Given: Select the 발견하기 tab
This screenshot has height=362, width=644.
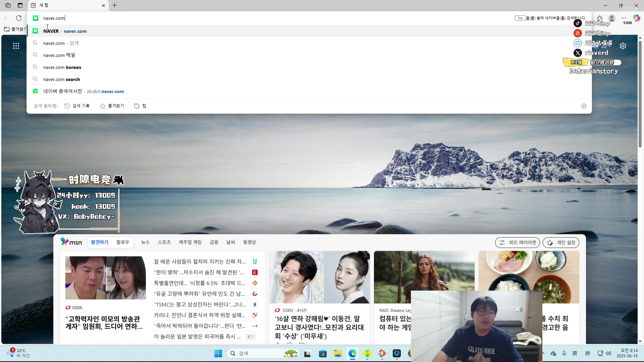Looking at the screenshot, I should tap(100, 242).
